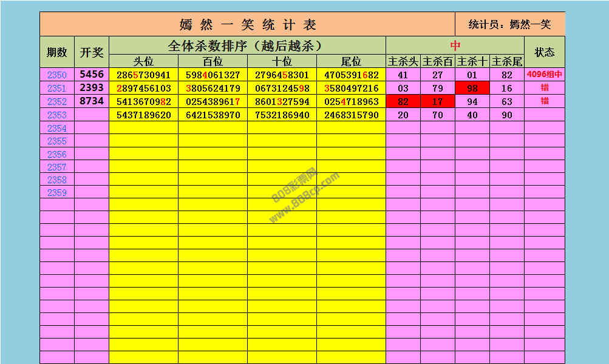This screenshot has width=609, height=364.
Task: Select the 头位 cell 5437189620
Action: (143, 115)
